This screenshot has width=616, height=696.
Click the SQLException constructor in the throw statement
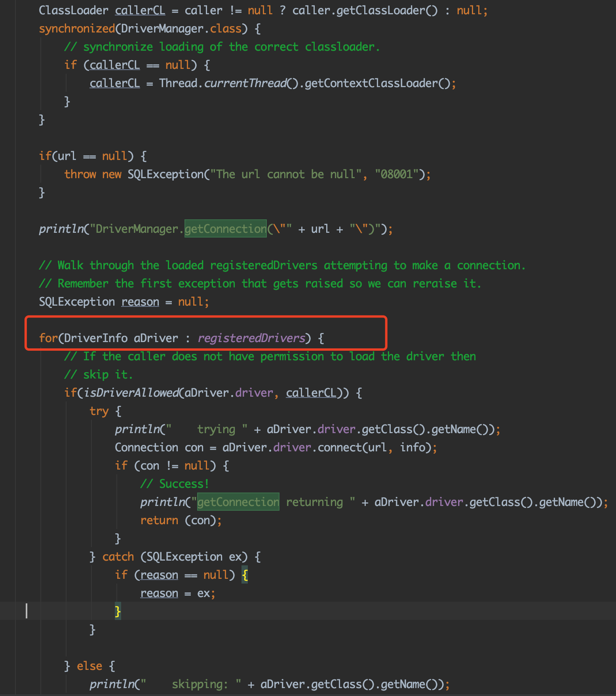tap(165, 174)
